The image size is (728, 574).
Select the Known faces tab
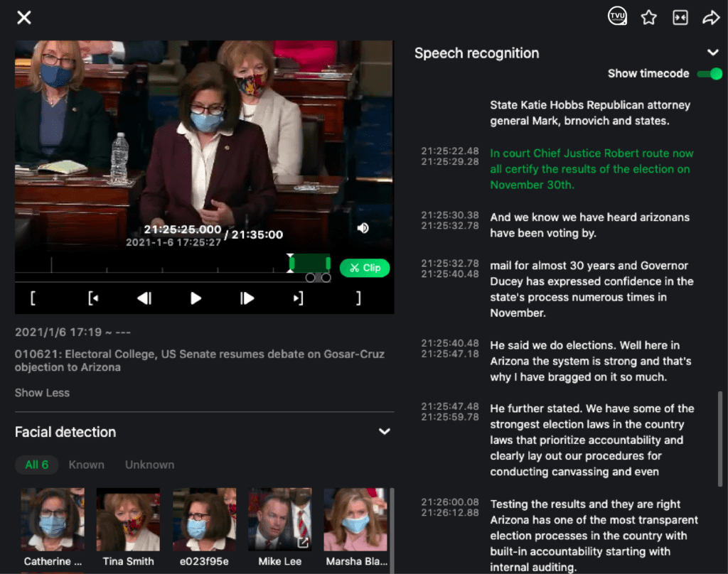(86, 465)
